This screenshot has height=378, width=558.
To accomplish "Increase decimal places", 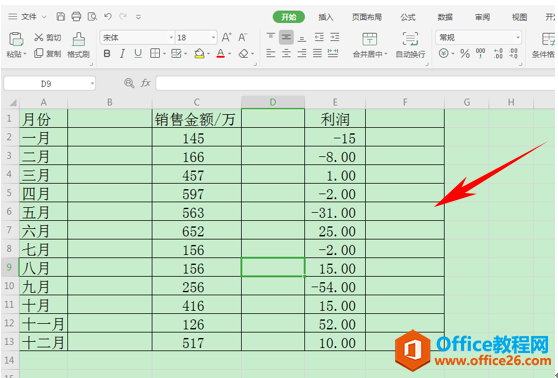I will [x=499, y=54].
